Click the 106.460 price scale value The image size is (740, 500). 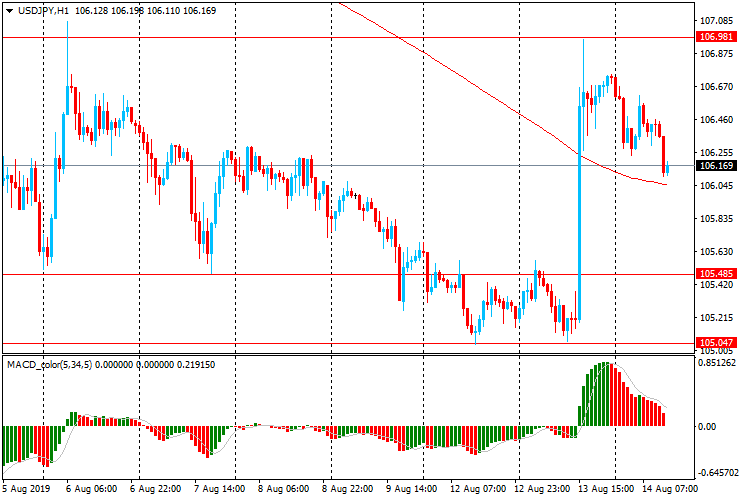tap(716, 120)
